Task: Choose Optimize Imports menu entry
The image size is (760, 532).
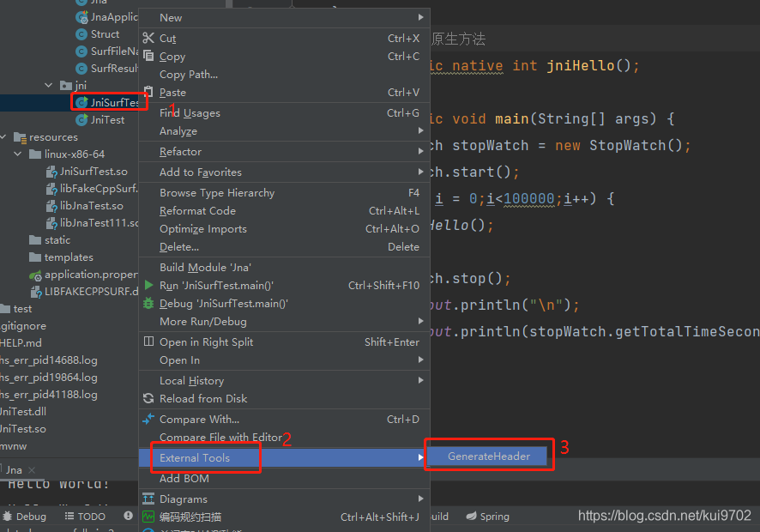Action: [284, 229]
